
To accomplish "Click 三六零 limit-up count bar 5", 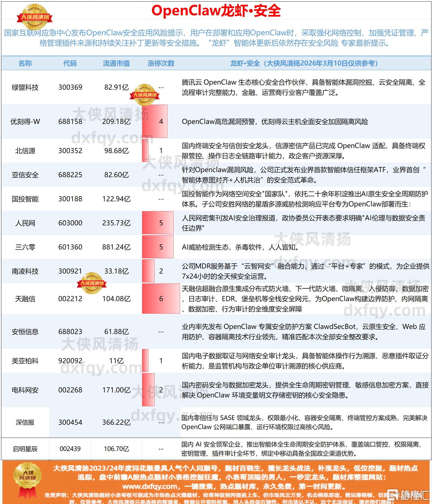I will click(x=158, y=247).
